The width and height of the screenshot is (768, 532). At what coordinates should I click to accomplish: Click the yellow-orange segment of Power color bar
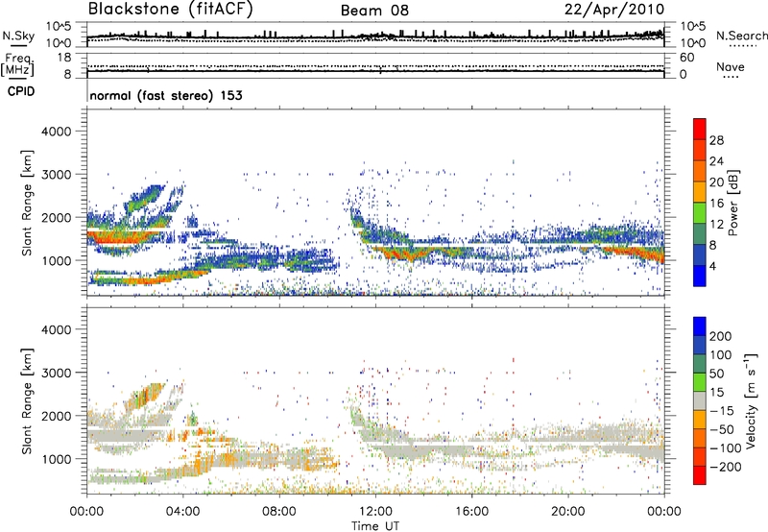point(700,191)
